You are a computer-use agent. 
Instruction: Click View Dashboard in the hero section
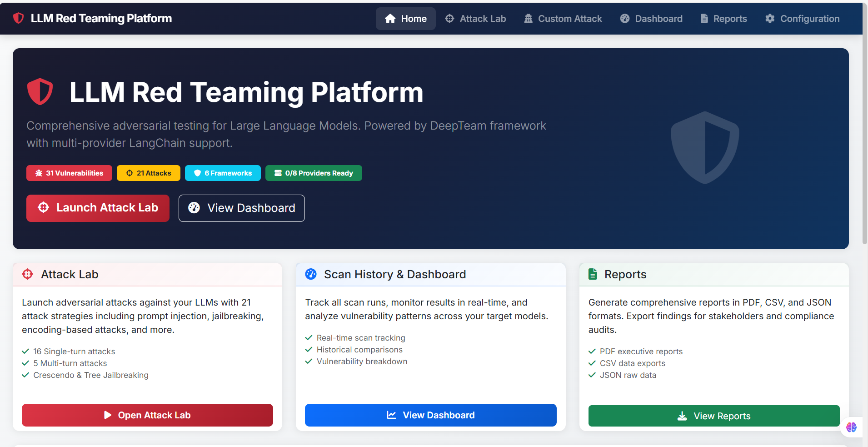pos(241,208)
